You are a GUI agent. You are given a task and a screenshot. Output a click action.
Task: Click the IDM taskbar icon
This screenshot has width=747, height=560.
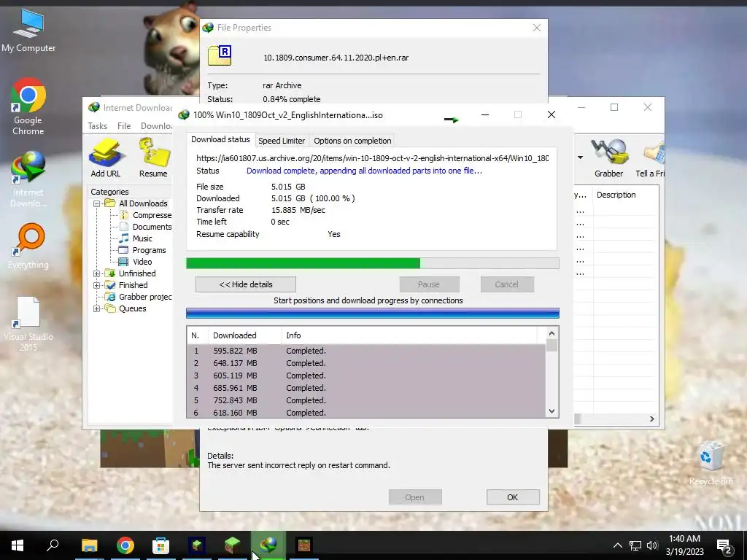click(x=268, y=545)
